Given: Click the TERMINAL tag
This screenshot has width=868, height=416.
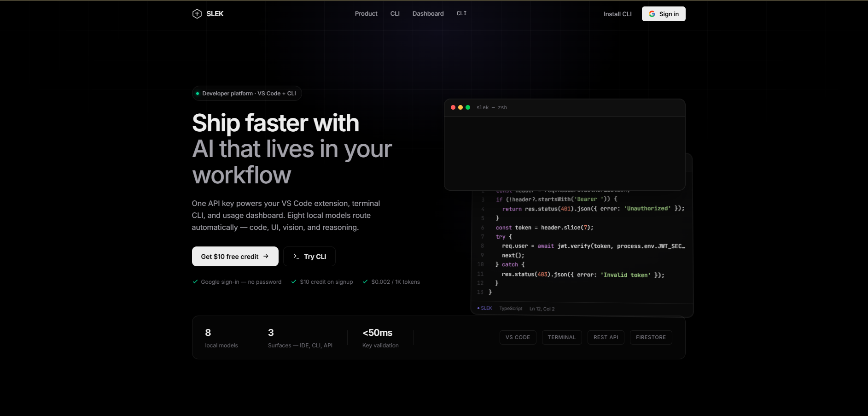Looking at the screenshot, I should pos(562,337).
